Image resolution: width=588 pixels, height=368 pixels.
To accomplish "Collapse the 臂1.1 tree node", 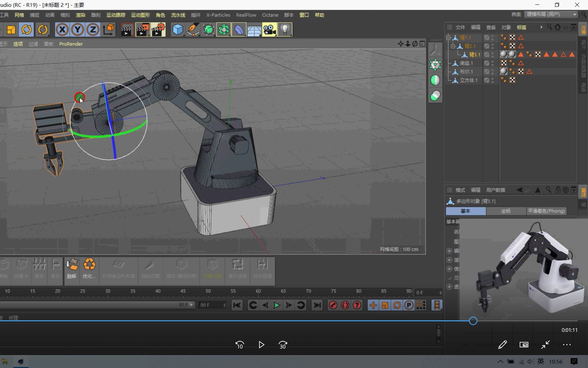I will [448, 37].
